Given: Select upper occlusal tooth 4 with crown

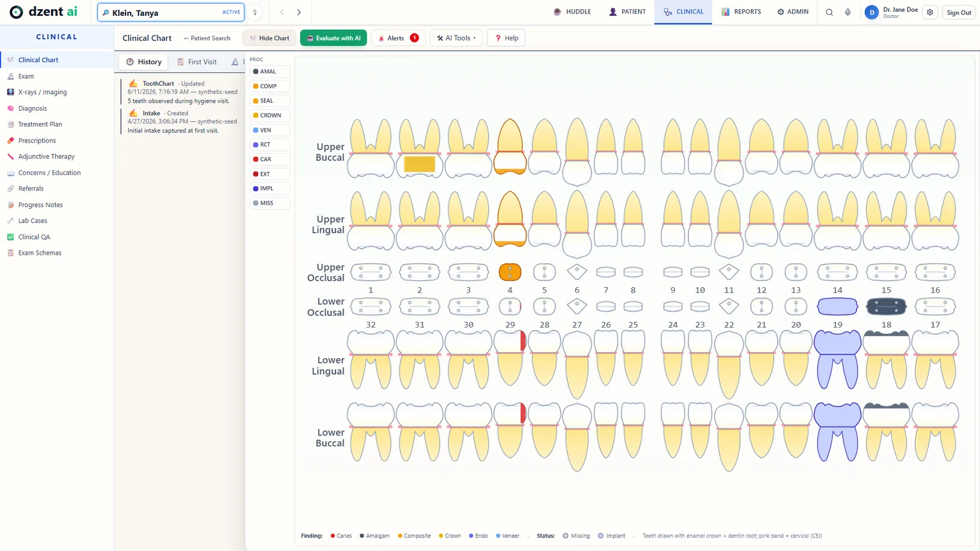Looking at the screenshot, I should [510, 272].
